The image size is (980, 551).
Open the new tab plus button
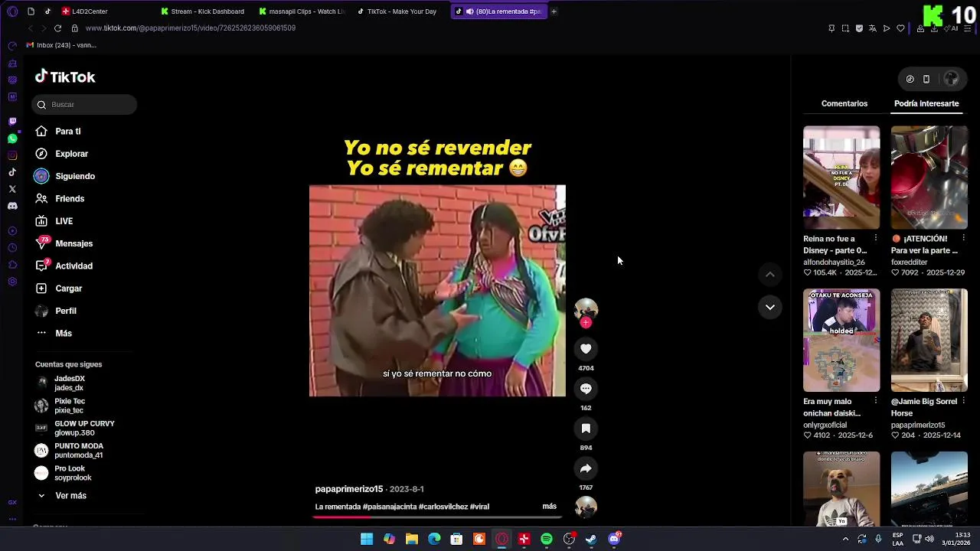click(554, 11)
